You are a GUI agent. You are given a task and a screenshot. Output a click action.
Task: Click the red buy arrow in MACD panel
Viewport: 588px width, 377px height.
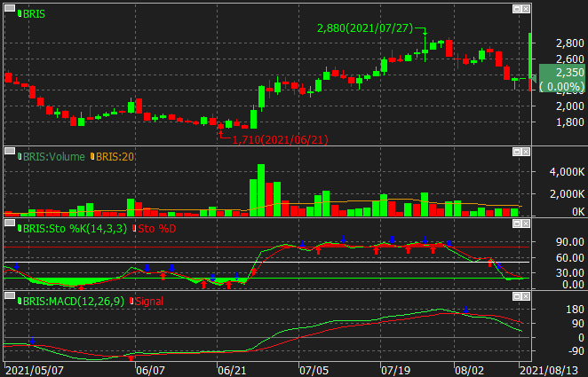[131, 357]
